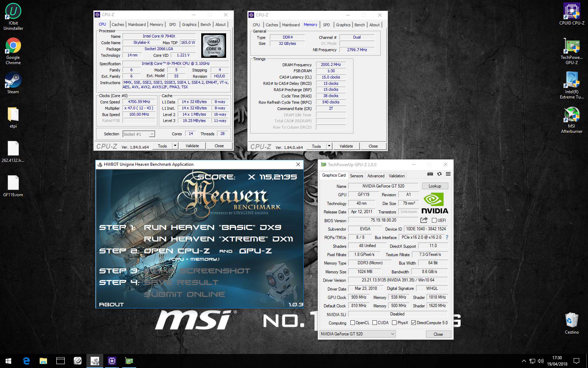
Task: Open Graphics tab in right CPU-Z window
Action: [343, 25]
